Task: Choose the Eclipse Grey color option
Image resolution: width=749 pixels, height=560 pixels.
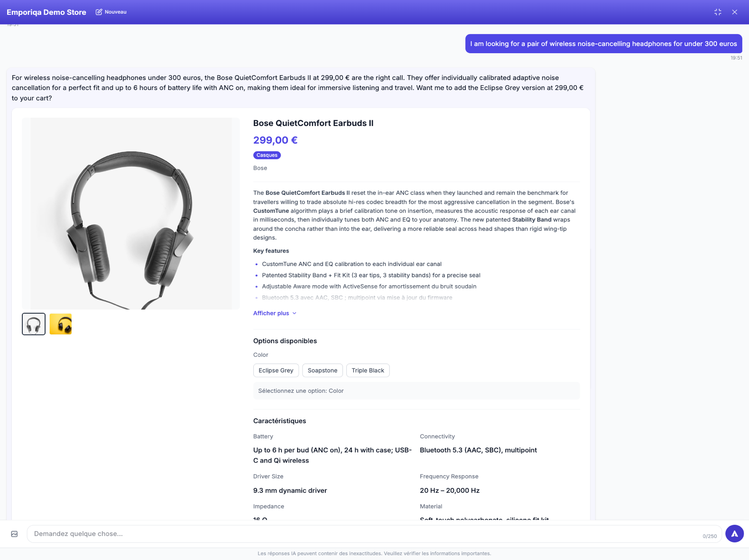Action: click(276, 370)
